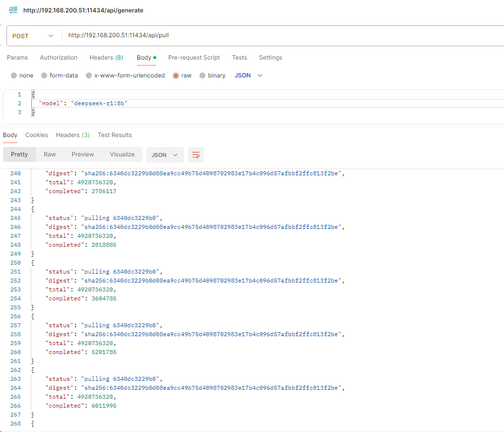Image resolution: width=504 pixels, height=432 pixels.
Task: Select the binary body radio button
Action: [x=202, y=75]
